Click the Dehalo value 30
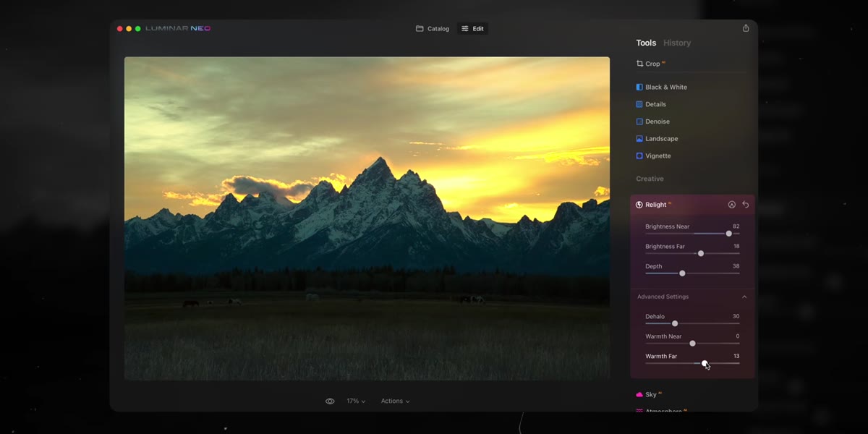 (x=736, y=316)
